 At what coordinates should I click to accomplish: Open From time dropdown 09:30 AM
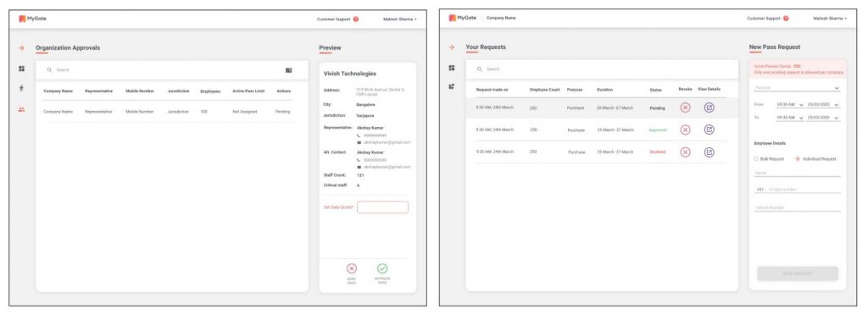(x=790, y=104)
